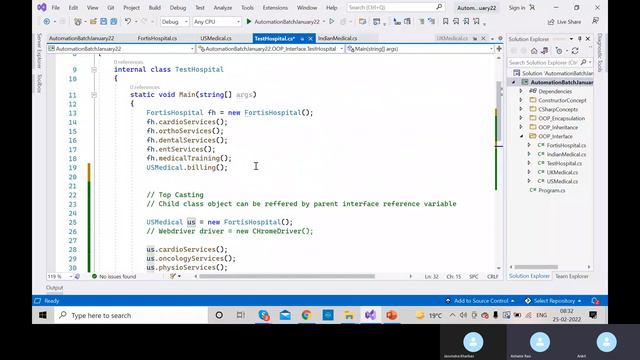Select UKMedical.cs in Solution Explorer

point(562,172)
